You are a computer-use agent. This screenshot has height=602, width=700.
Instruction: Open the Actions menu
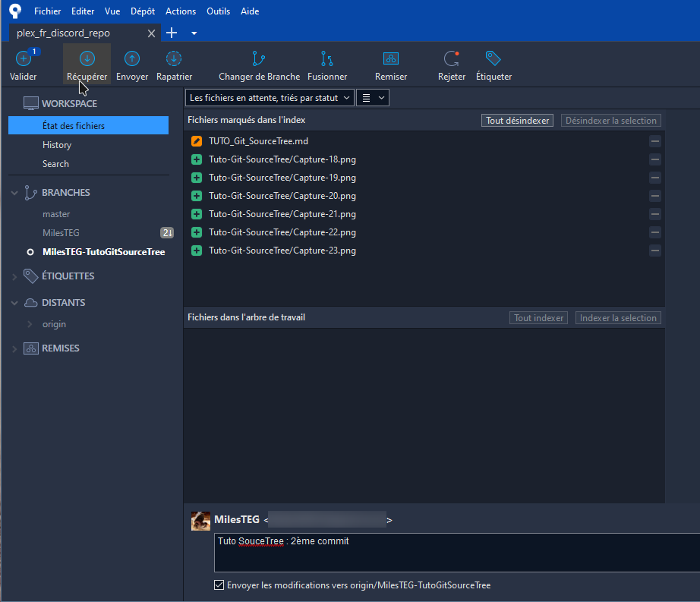pos(181,11)
